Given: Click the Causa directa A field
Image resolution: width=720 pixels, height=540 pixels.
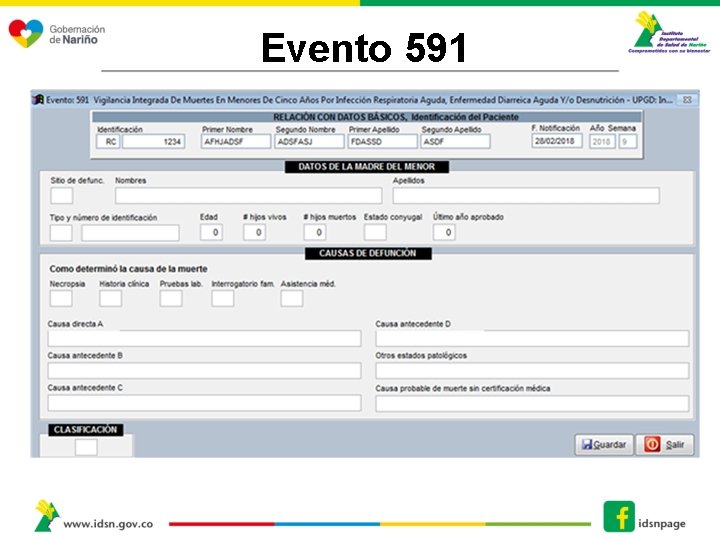Looking at the screenshot, I should point(204,339).
